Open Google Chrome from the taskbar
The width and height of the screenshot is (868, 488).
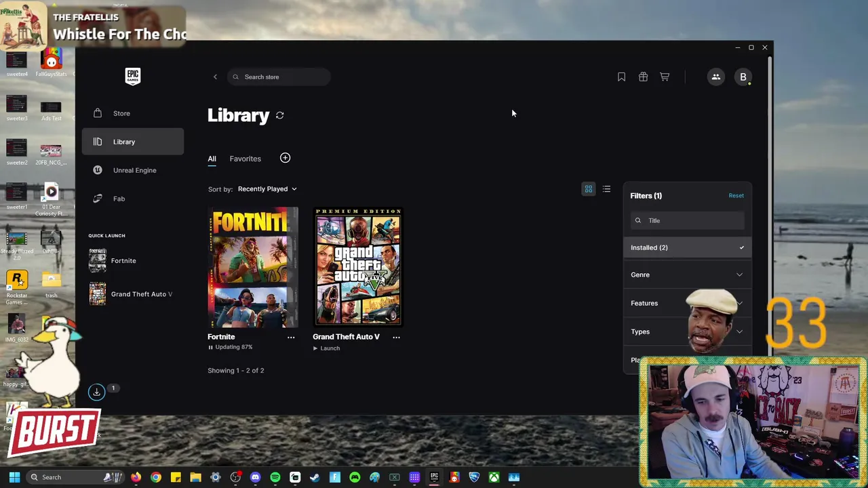point(156,477)
